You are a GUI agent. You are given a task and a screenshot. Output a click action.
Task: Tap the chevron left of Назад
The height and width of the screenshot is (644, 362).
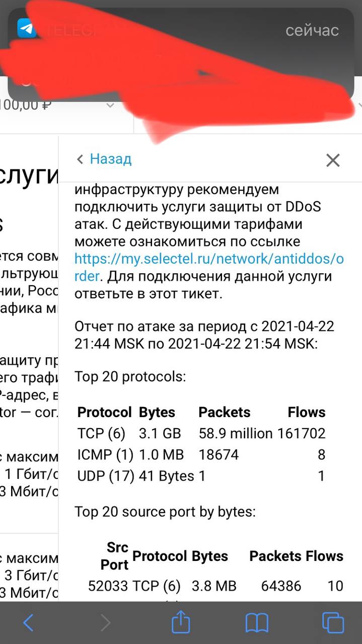coord(80,159)
